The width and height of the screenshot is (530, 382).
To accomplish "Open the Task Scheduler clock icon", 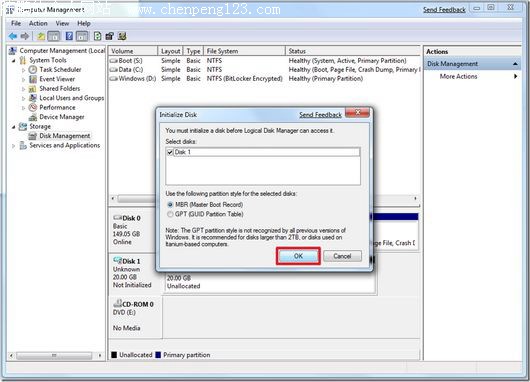I will click(33, 70).
